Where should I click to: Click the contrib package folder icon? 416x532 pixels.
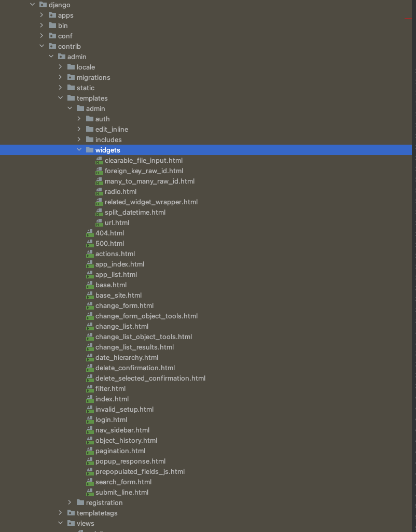(52, 46)
